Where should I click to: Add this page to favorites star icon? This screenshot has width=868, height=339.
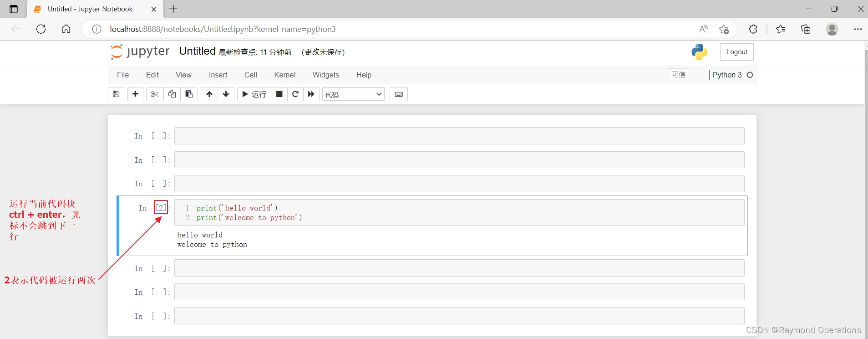point(724,29)
